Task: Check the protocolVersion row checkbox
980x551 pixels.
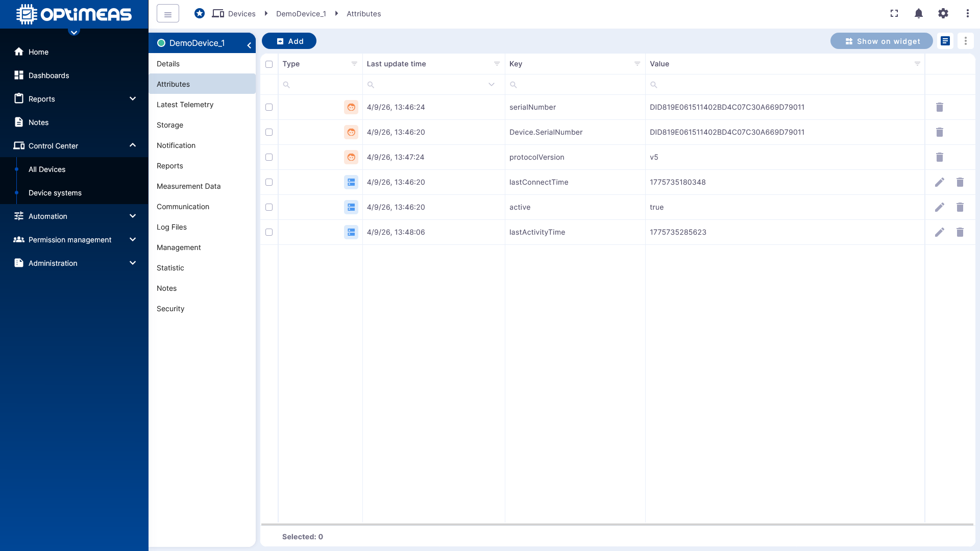Action: 269,157
